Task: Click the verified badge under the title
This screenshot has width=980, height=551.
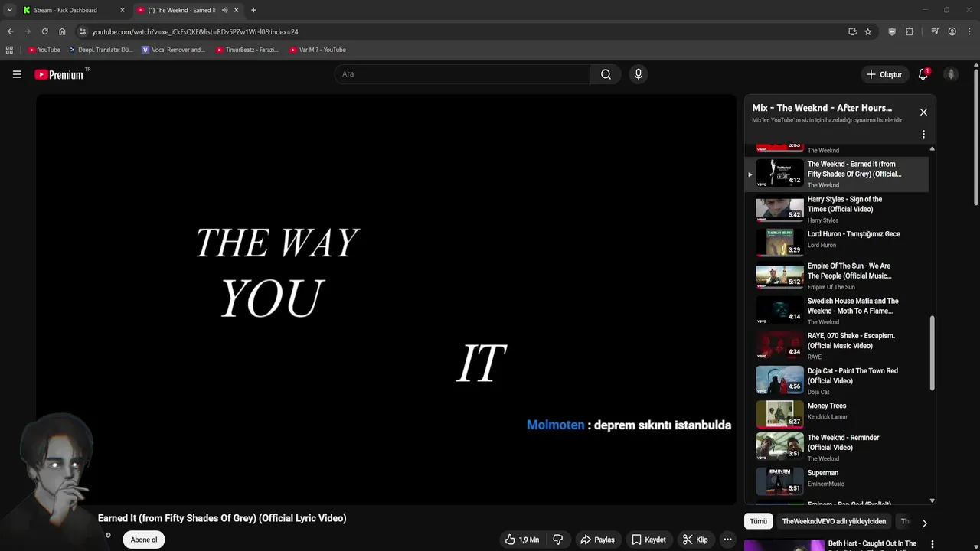Action: 108,536
